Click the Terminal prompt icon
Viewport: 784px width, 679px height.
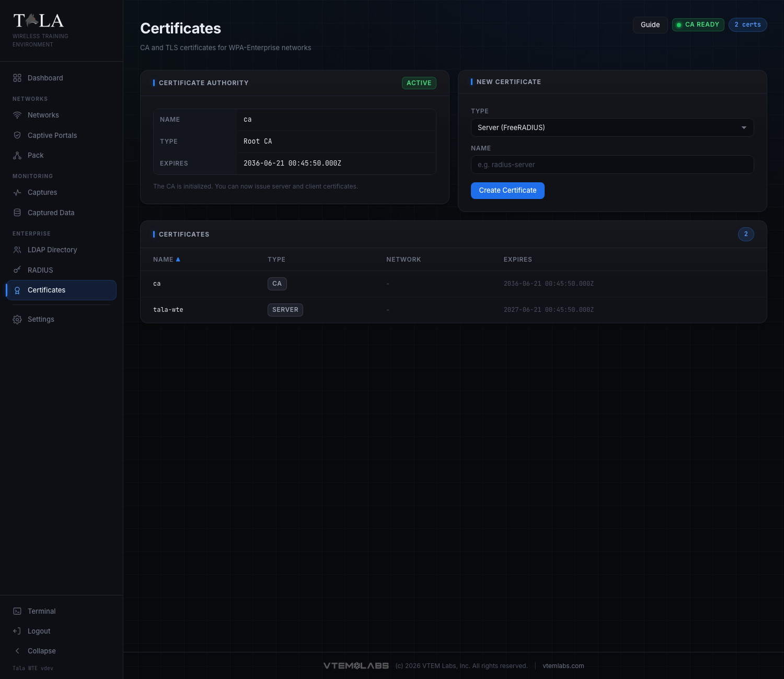[17, 611]
